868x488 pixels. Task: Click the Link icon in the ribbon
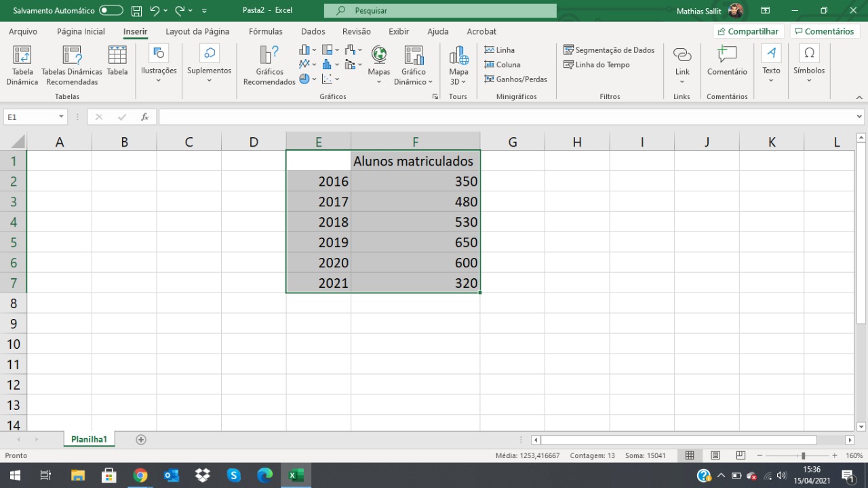coord(682,55)
